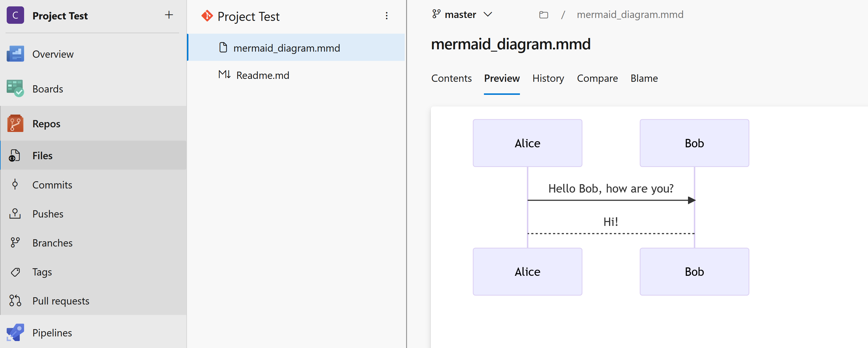Switch to the Contents tab
The height and width of the screenshot is (348, 868).
point(451,78)
